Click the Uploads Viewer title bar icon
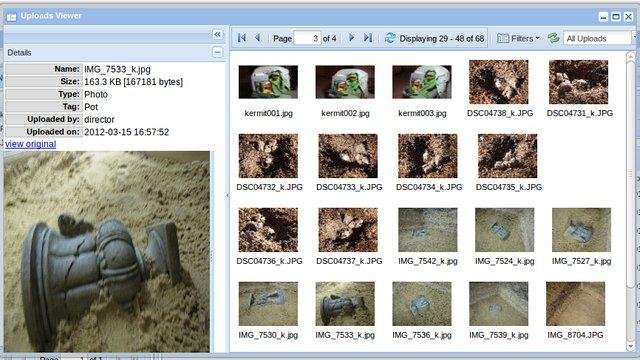Screen dimensions: 640x360 [11, 16]
